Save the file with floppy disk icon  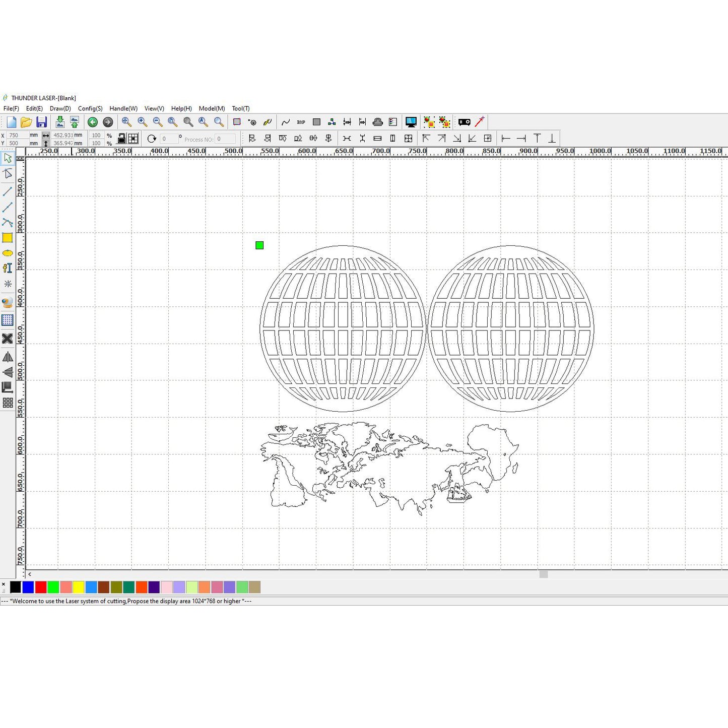point(41,122)
